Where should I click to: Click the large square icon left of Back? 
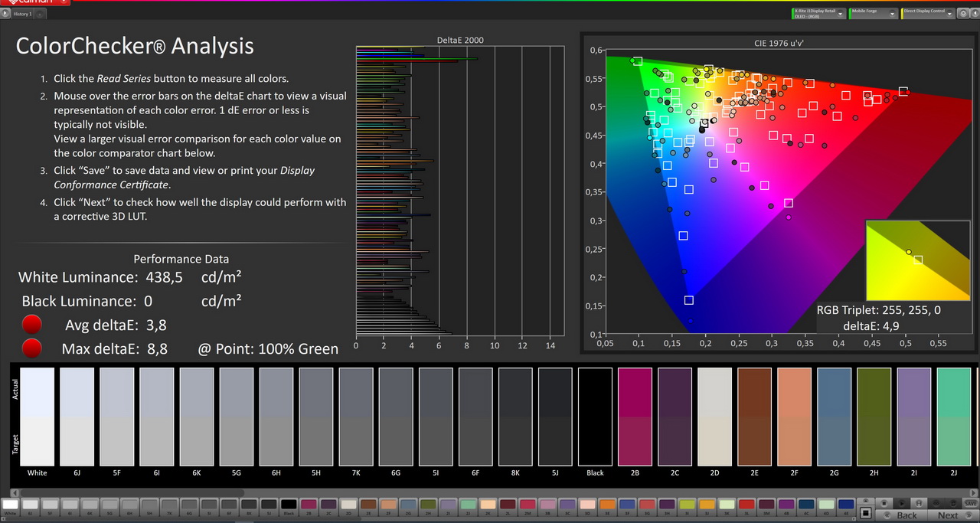tap(865, 512)
